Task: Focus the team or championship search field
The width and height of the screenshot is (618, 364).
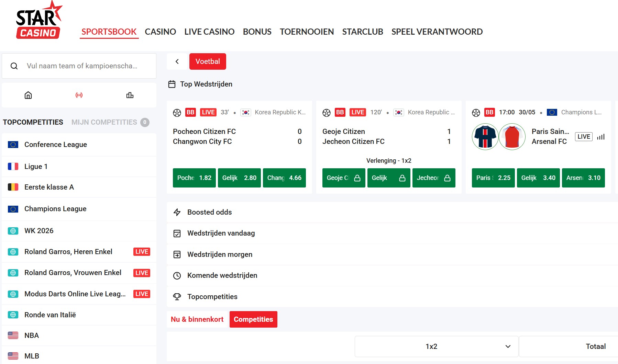Action: tap(79, 66)
